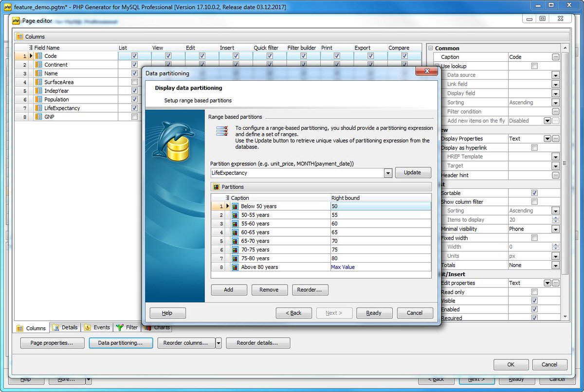The height and width of the screenshot is (392, 584).
Task: Switch to the Events tab
Action: point(97,327)
